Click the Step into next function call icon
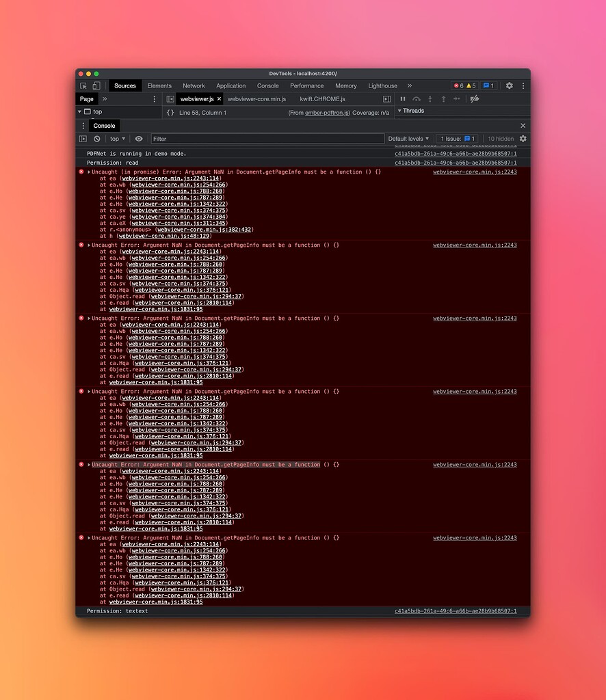The width and height of the screenshot is (606, 700). tap(429, 99)
